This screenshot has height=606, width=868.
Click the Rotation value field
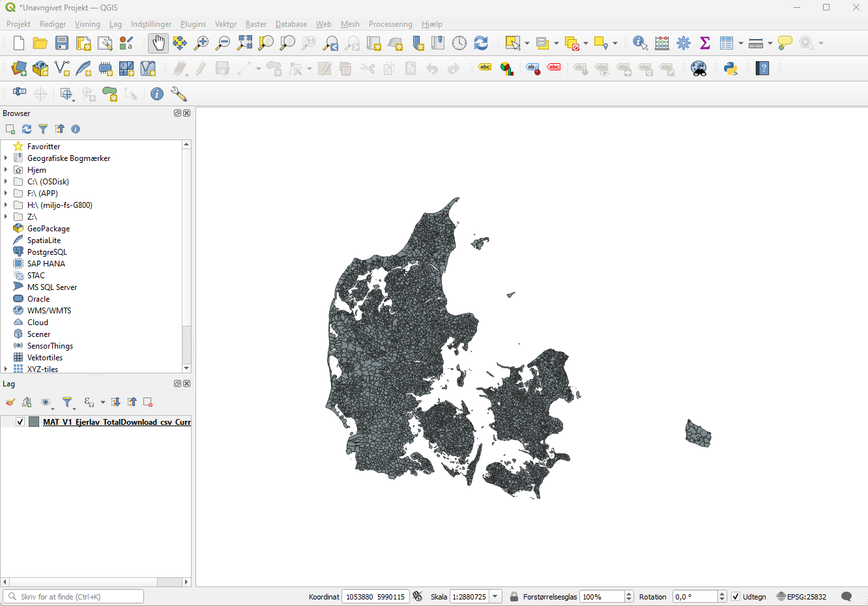[x=695, y=596]
